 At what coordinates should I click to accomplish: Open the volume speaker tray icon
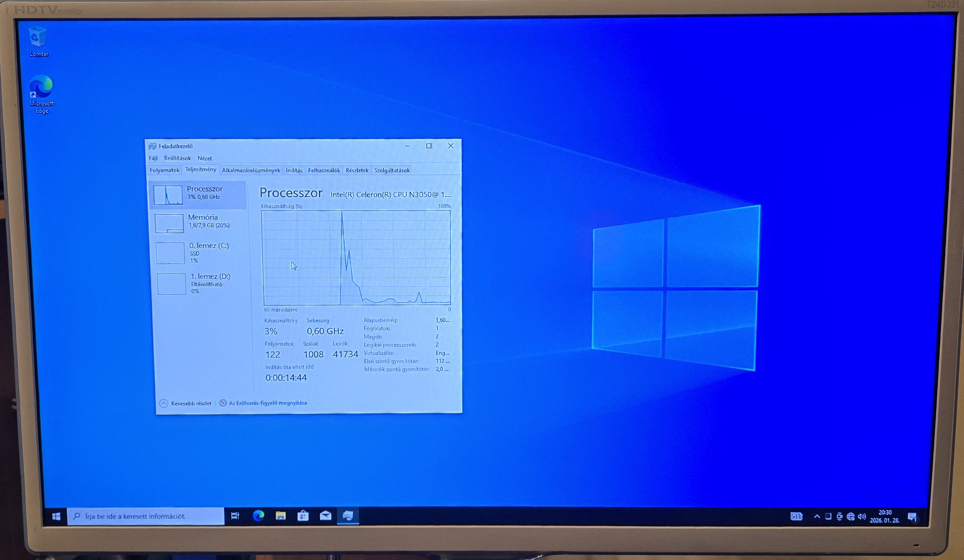pos(862,516)
